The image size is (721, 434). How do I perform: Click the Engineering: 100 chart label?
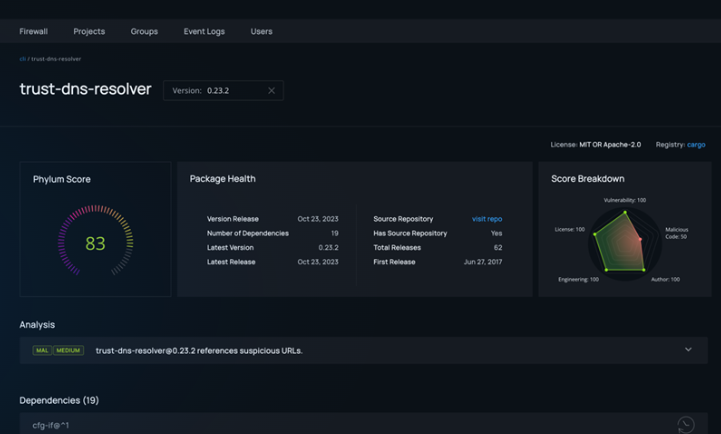point(578,280)
